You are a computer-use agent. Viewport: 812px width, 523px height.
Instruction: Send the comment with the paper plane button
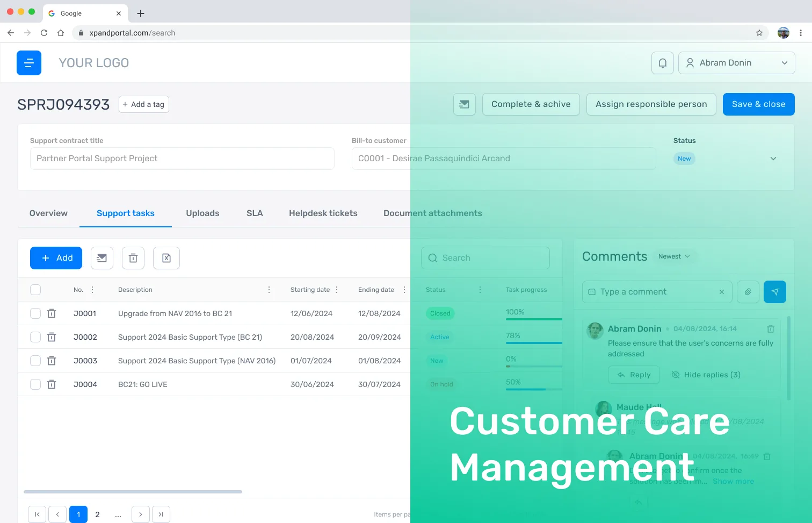[x=775, y=292]
